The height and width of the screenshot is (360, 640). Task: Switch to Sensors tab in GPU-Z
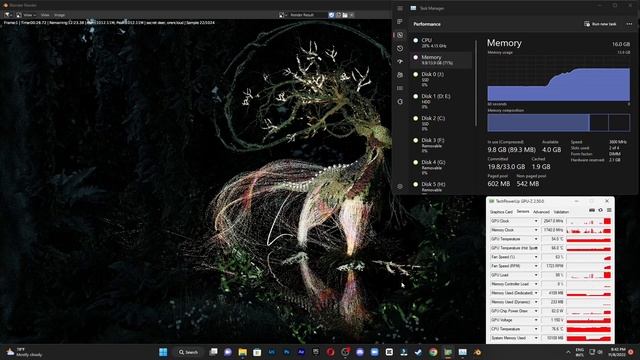523,212
